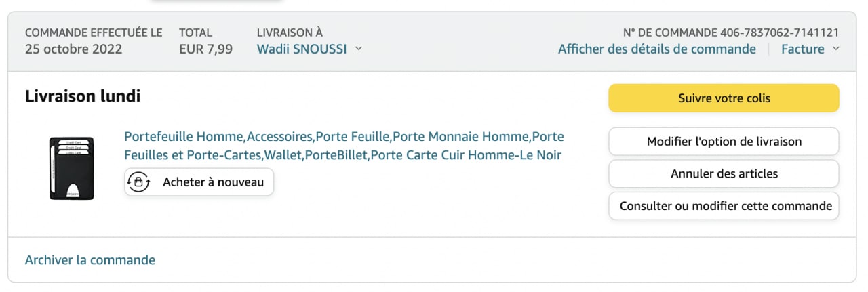The height and width of the screenshot is (292, 868).
Task: Archive order via Archiver la commande
Action: tap(90, 260)
